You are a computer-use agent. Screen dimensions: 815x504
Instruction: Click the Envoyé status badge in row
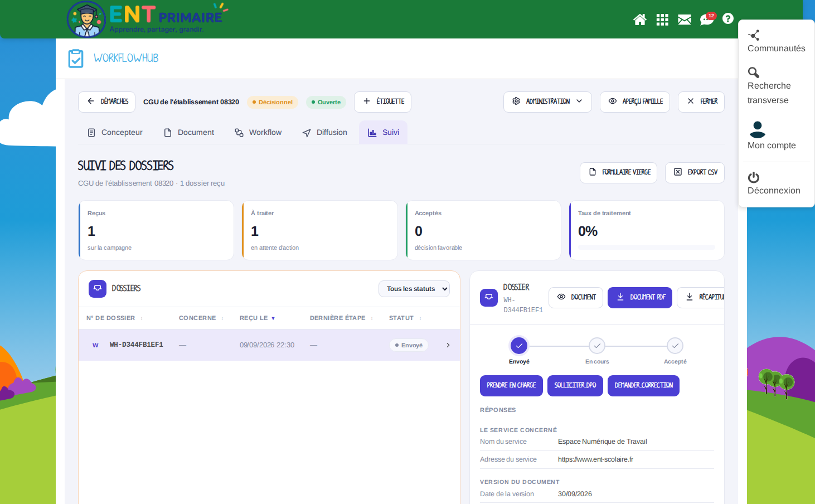409,345
